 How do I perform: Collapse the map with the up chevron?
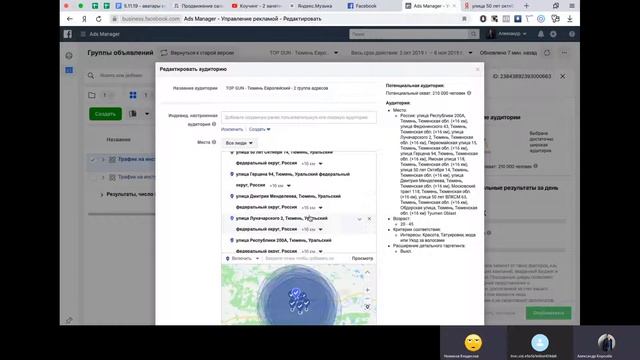point(367,272)
